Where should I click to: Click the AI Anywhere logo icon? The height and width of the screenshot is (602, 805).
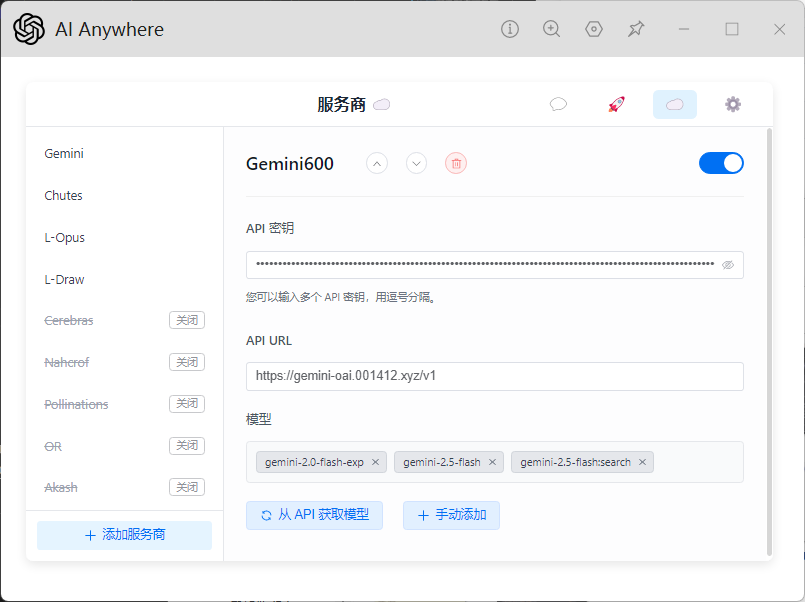click(29, 29)
